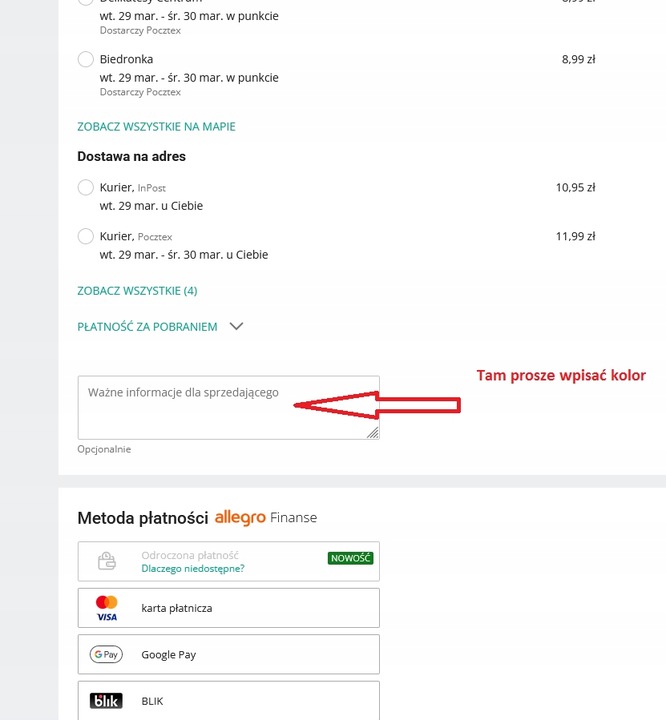Expand Zobacz wszystkie (4) delivery options
Image resolution: width=666 pixels, height=720 pixels.
click(137, 291)
